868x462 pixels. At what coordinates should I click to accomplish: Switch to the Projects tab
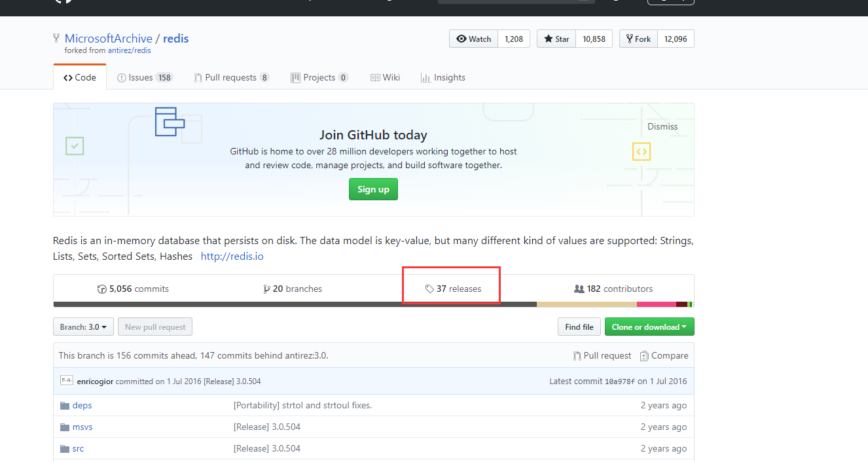point(319,77)
